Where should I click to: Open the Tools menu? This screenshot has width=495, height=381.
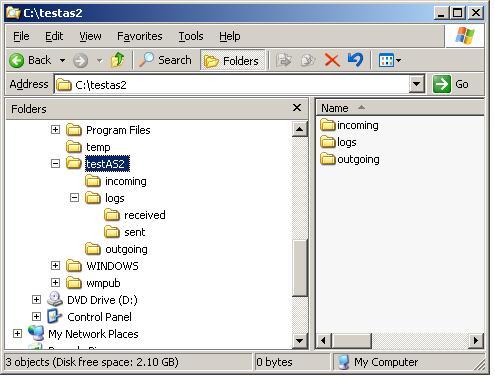[x=191, y=36]
